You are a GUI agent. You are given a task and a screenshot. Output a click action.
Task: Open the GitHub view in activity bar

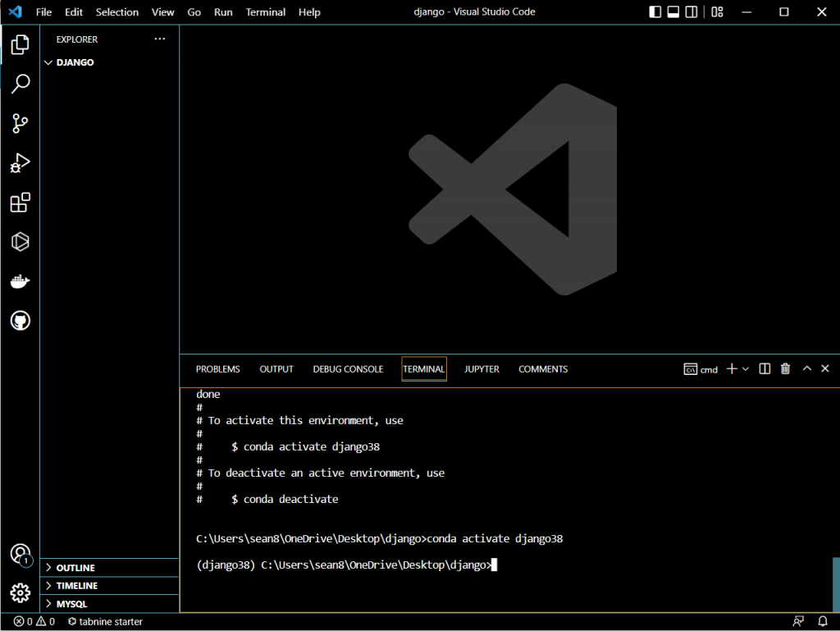click(21, 321)
